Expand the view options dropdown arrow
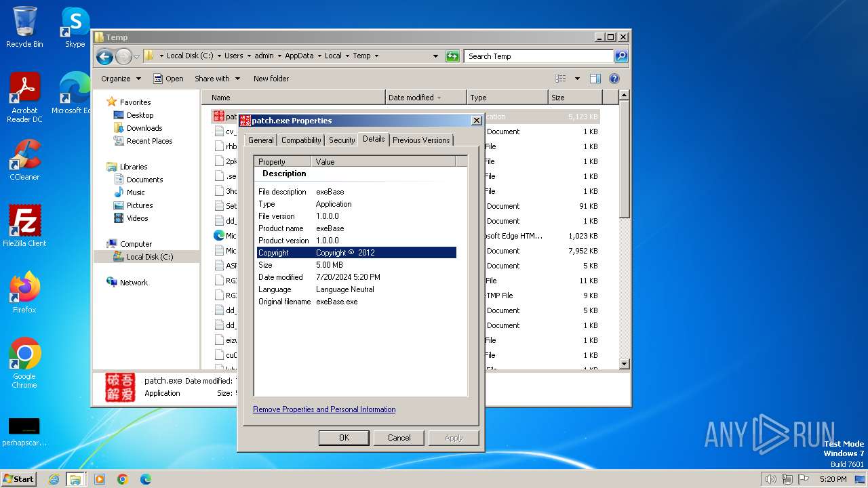 (577, 79)
